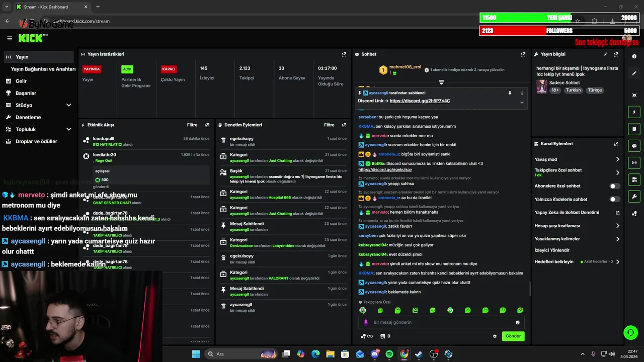The image size is (644, 362).
Task: Edit stream info with Yayın bilgisi pencil
Action: (605, 54)
